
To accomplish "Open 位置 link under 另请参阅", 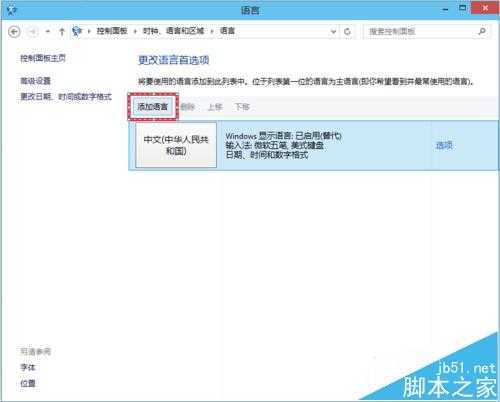I will 28,383.
